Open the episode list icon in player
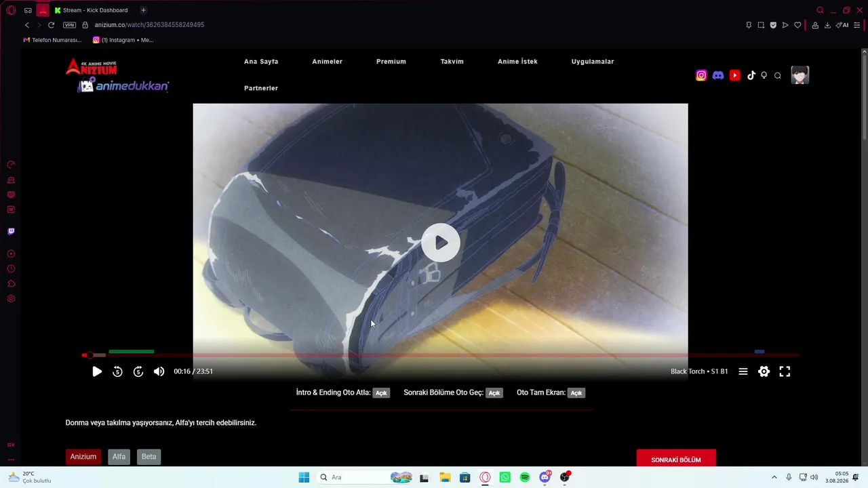 coord(743,371)
